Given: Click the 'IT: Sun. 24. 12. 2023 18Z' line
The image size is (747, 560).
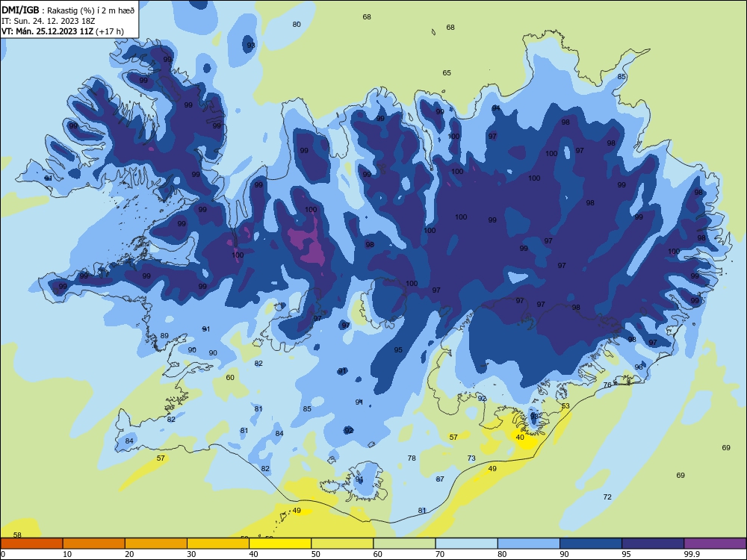Looking at the screenshot, I should click(x=48, y=21).
